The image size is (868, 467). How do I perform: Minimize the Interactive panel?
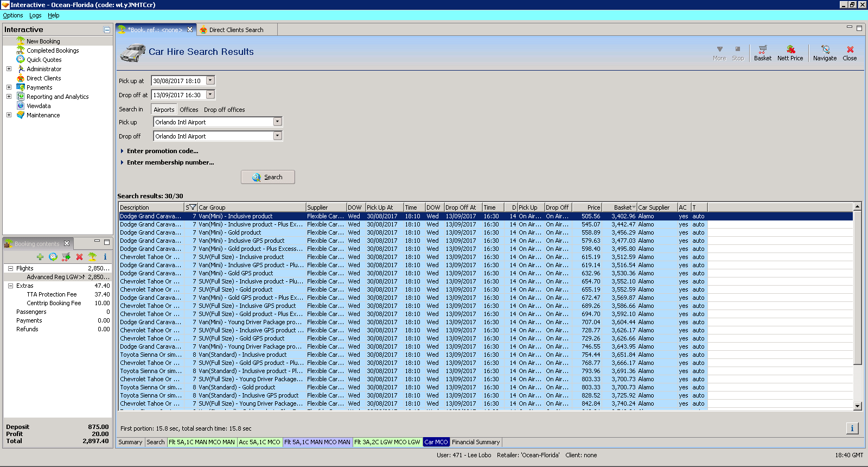(x=107, y=30)
